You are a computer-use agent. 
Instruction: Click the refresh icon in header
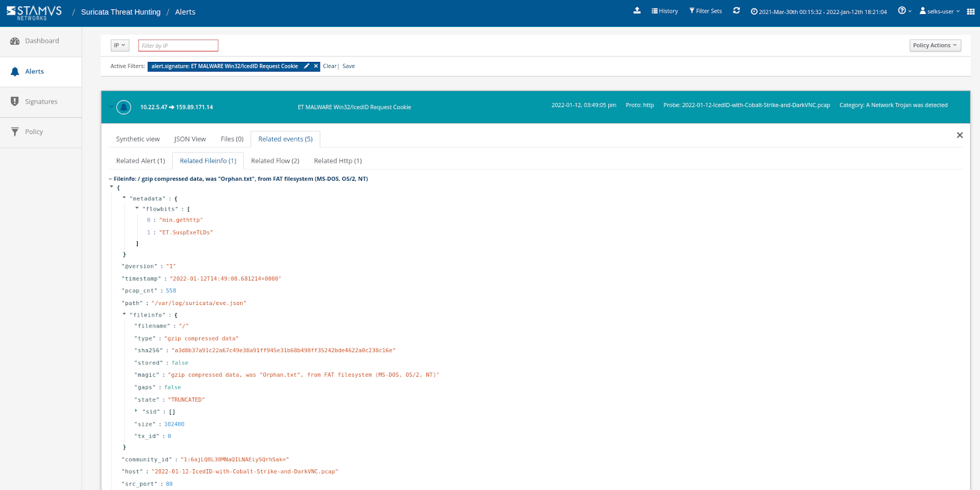736,11
